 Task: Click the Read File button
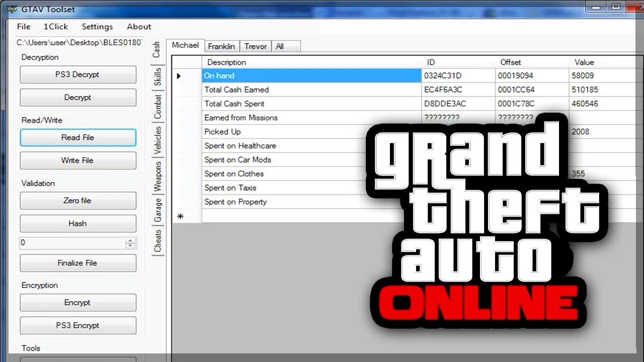point(78,137)
